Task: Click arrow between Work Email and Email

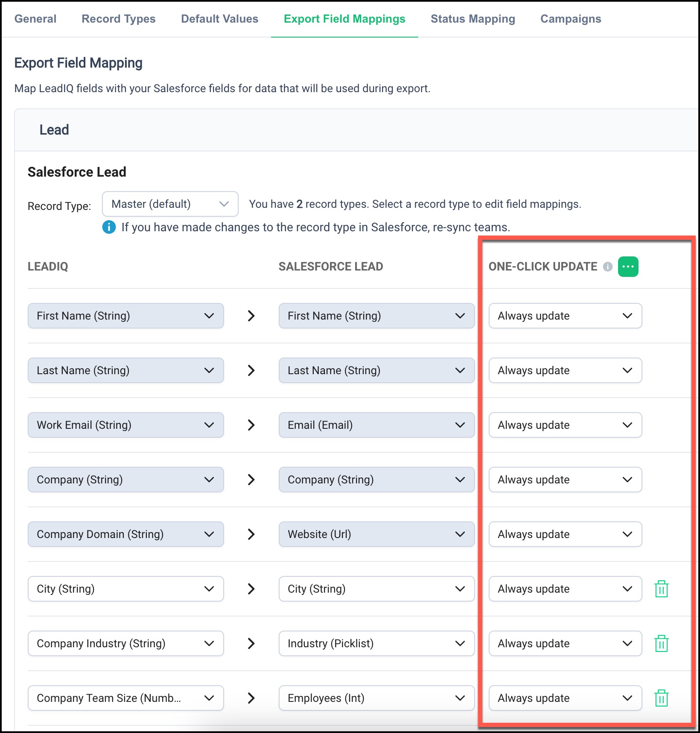Action: 251,425
